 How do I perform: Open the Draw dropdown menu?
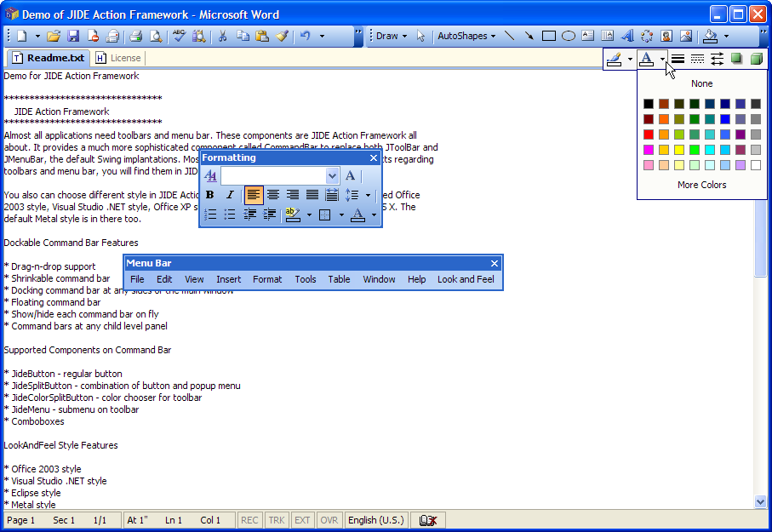tap(392, 36)
